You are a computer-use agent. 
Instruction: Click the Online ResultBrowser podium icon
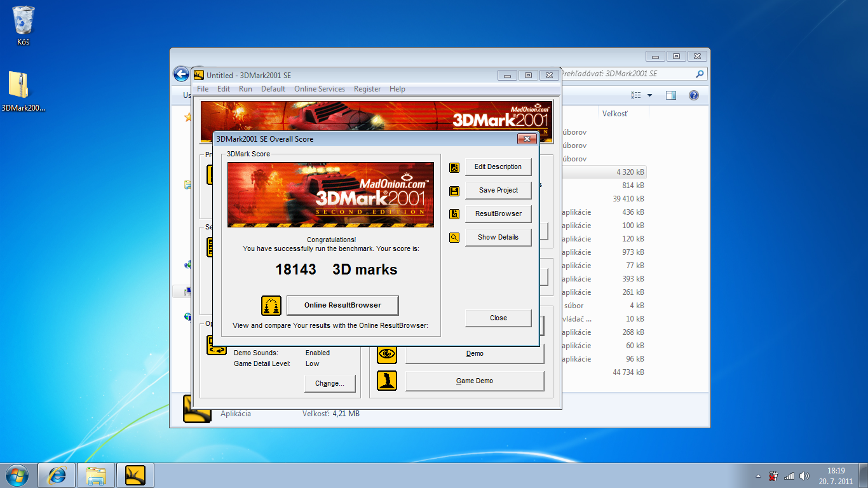coord(271,306)
